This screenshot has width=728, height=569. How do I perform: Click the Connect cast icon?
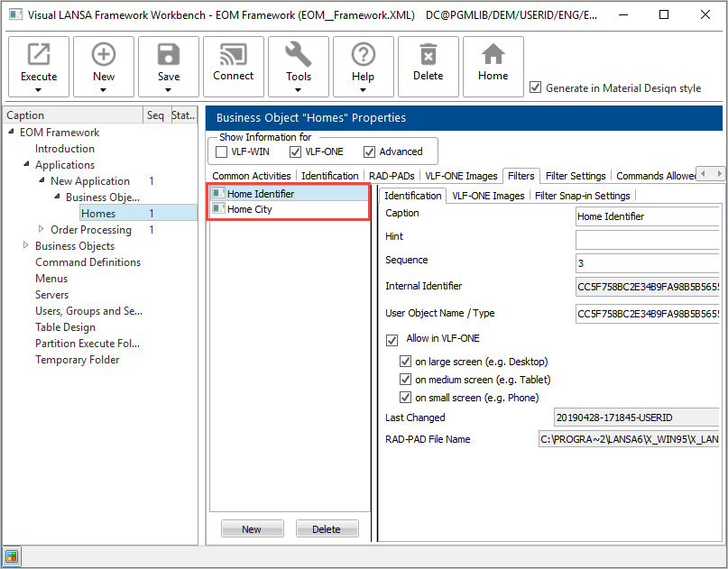[x=234, y=56]
